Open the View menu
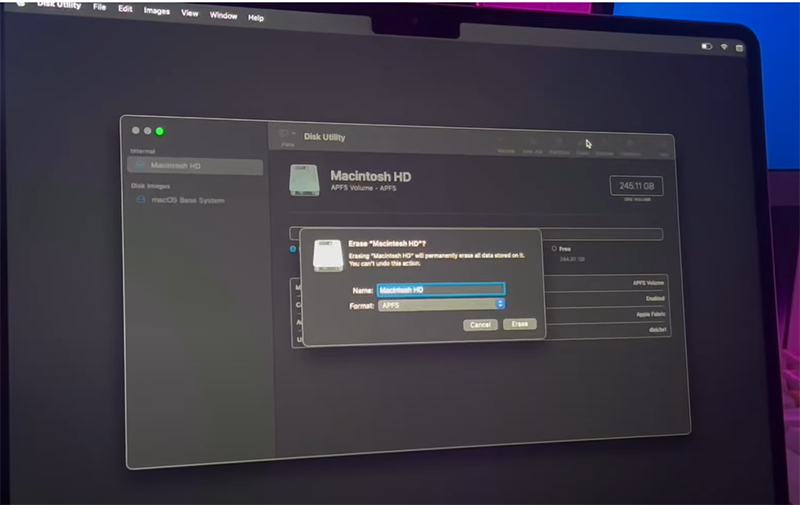The image size is (800, 505). pyautogui.click(x=190, y=13)
